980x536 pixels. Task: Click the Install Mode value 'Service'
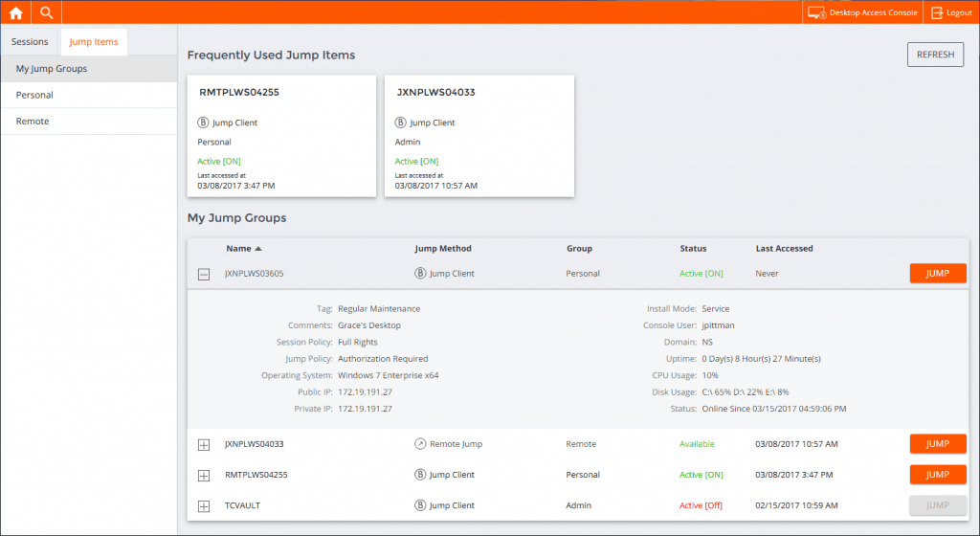point(716,308)
